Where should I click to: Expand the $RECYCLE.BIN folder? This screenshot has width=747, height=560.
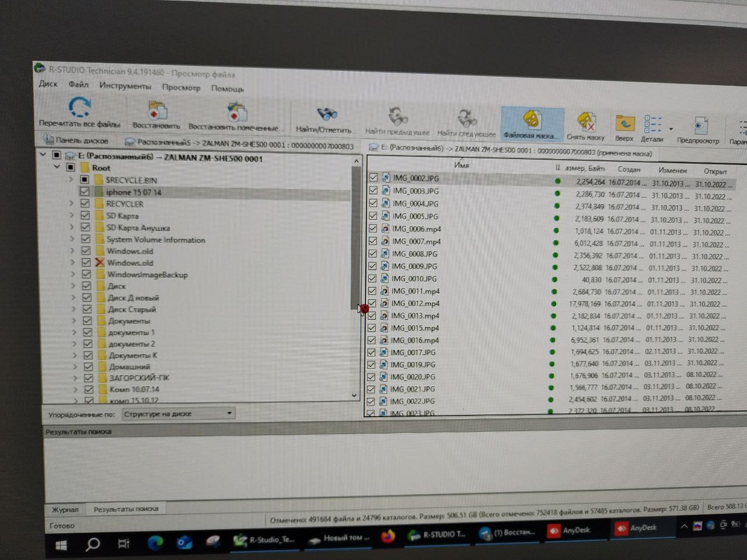coord(71,180)
